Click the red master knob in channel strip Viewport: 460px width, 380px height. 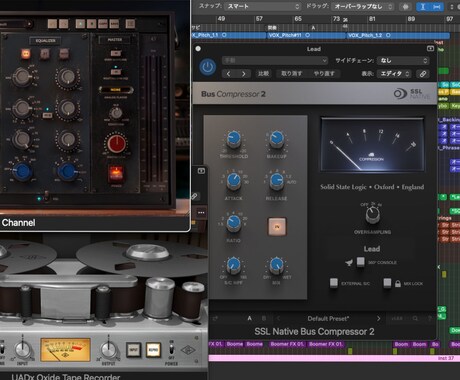click(116, 144)
